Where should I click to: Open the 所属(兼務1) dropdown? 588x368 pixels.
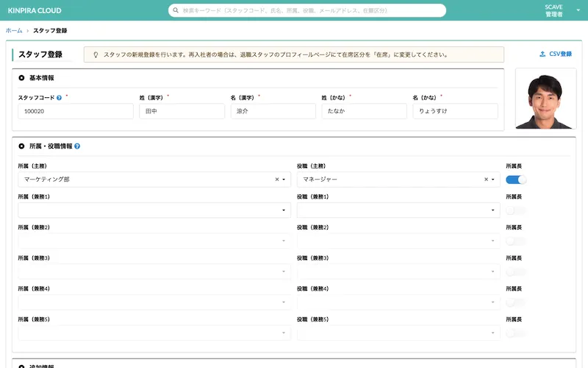coord(154,210)
